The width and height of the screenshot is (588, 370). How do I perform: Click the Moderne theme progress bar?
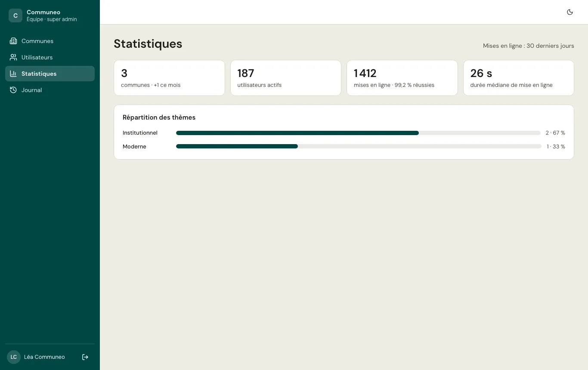pos(359,147)
